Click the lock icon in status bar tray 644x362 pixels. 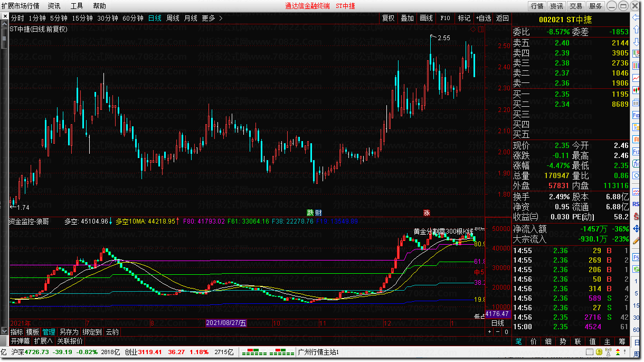click(x=600, y=352)
